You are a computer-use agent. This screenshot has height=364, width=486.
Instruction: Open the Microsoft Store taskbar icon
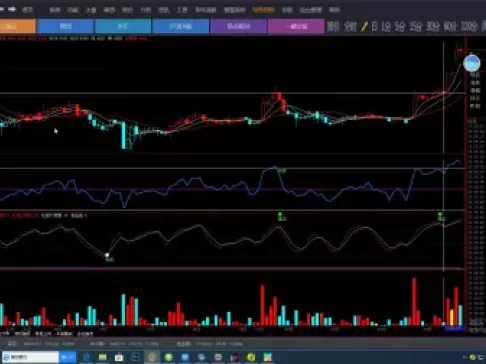(x=119, y=357)
